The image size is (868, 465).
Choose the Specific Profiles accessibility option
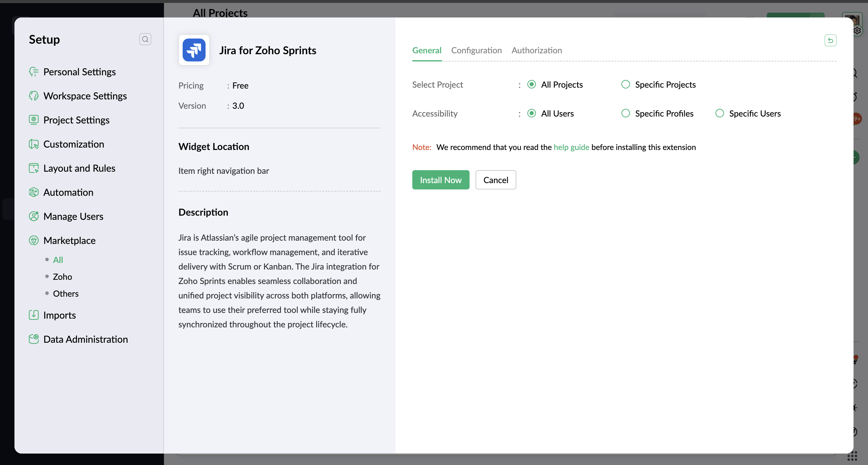coord(625,113)
